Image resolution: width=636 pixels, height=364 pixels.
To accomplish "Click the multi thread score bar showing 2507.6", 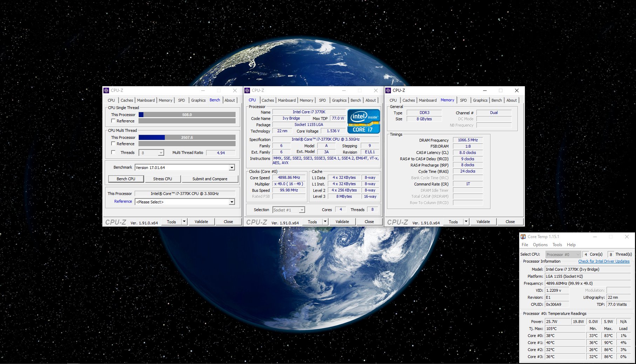I will click(187, 137).
